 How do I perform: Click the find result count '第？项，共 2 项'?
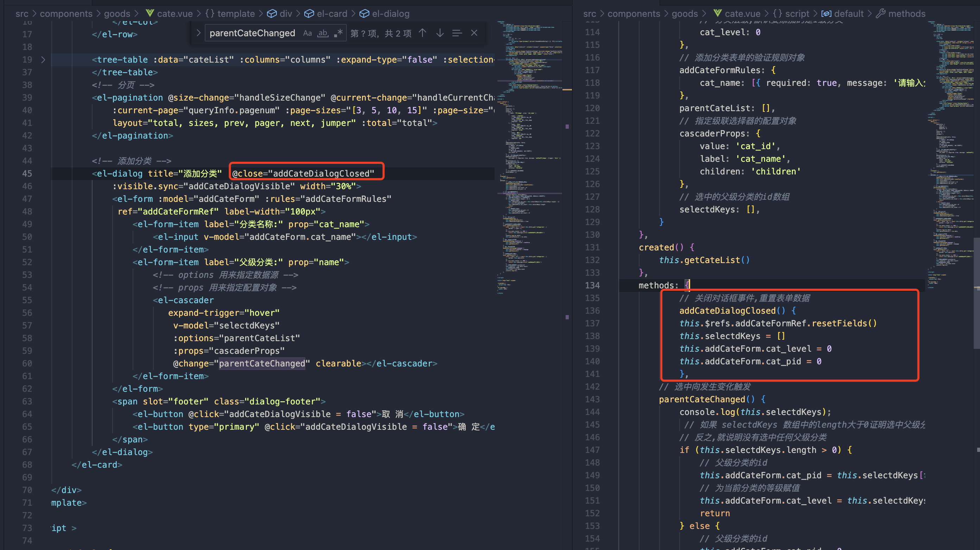pyautogui.click(x=381, y=33)
